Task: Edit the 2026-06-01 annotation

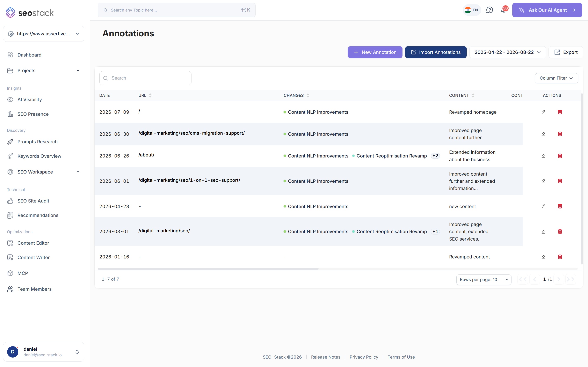Action: (x=543, y=181)
